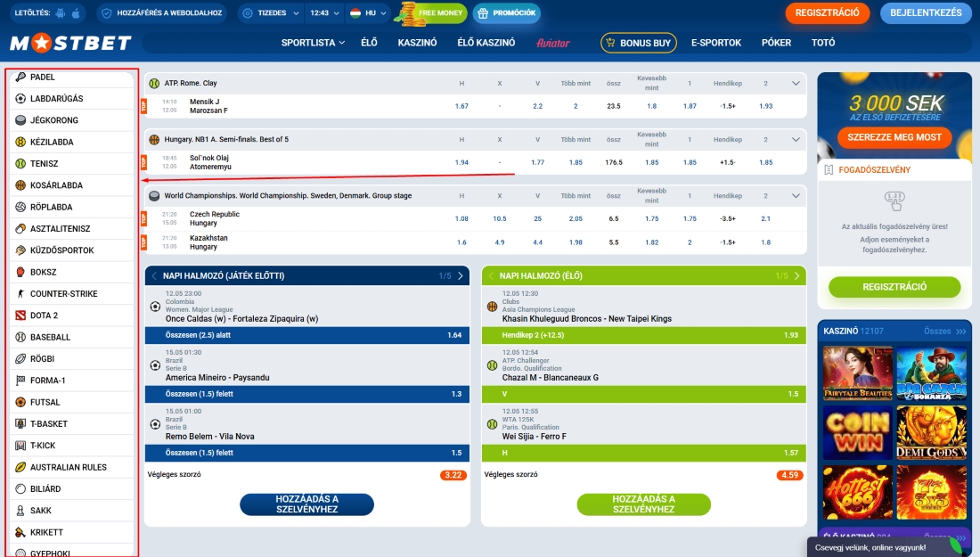This screenshot has height=557, width=980.
Task: Select the Dota 2 icon
Action: 20,315
